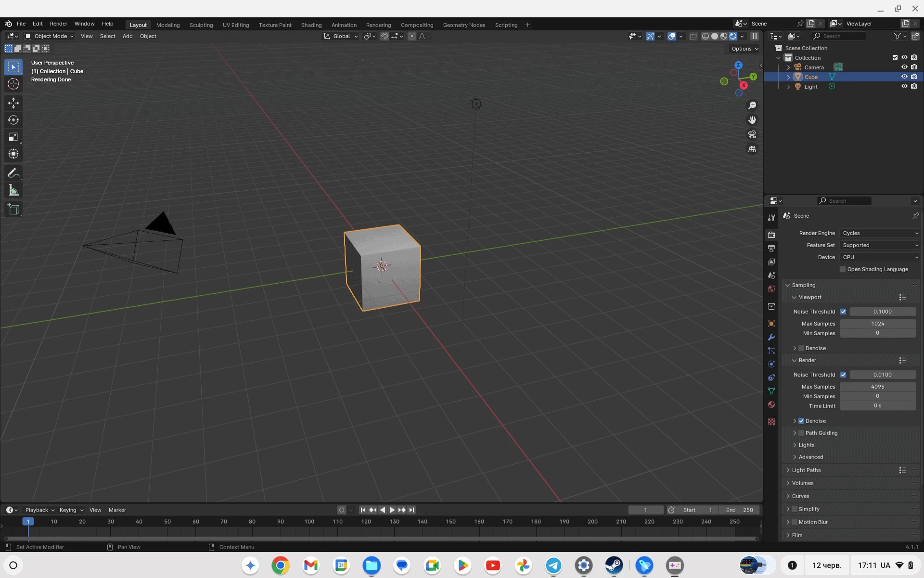
Task: Click the viewport Options button
Action: [x=744, y=49]
